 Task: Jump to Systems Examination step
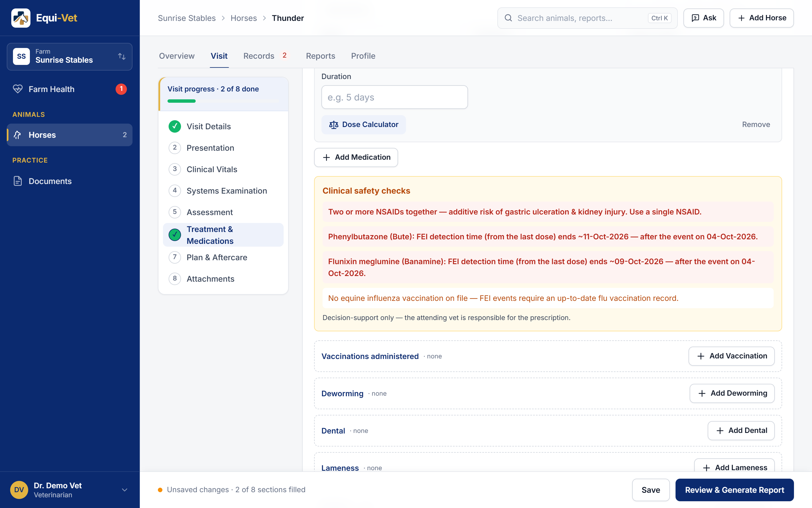223,191
